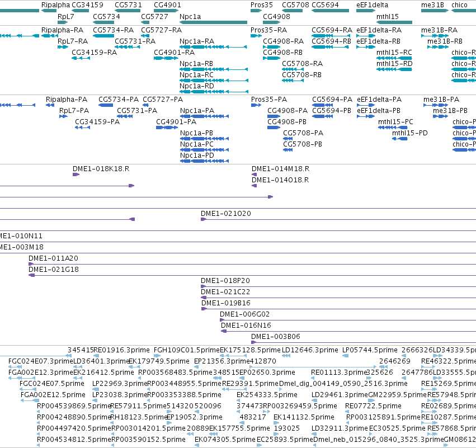Select the CG5708-PB protein label
This screenshot has height=448, width=476.
coord(303,144)
